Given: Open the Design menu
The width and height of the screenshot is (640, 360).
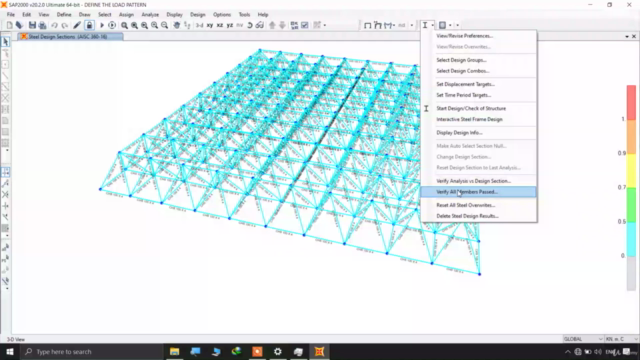Looking at the screenshot, I should (198, 14).
